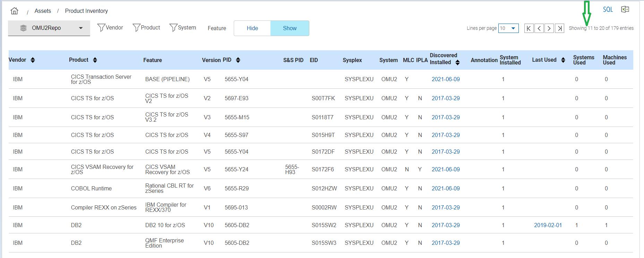Screen dimensions: 644x258
Task: Change Lines per page dropdown
Action: [x=508, y=28]
